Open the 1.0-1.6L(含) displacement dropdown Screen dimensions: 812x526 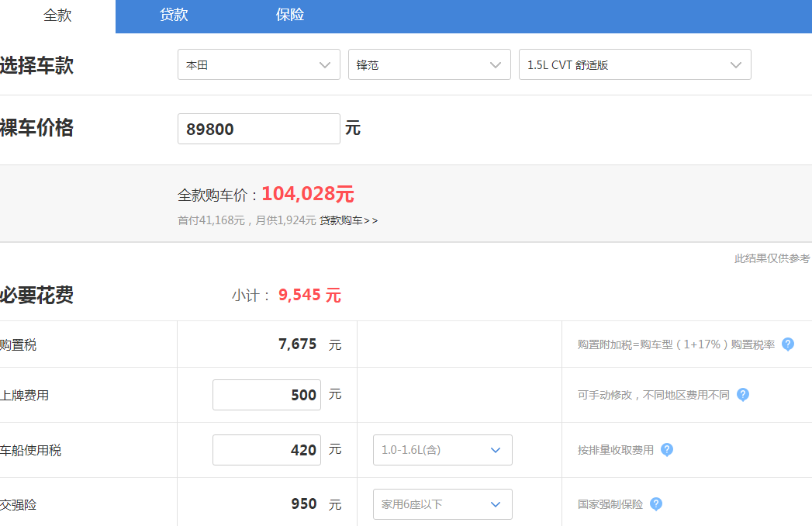point(443,450)
